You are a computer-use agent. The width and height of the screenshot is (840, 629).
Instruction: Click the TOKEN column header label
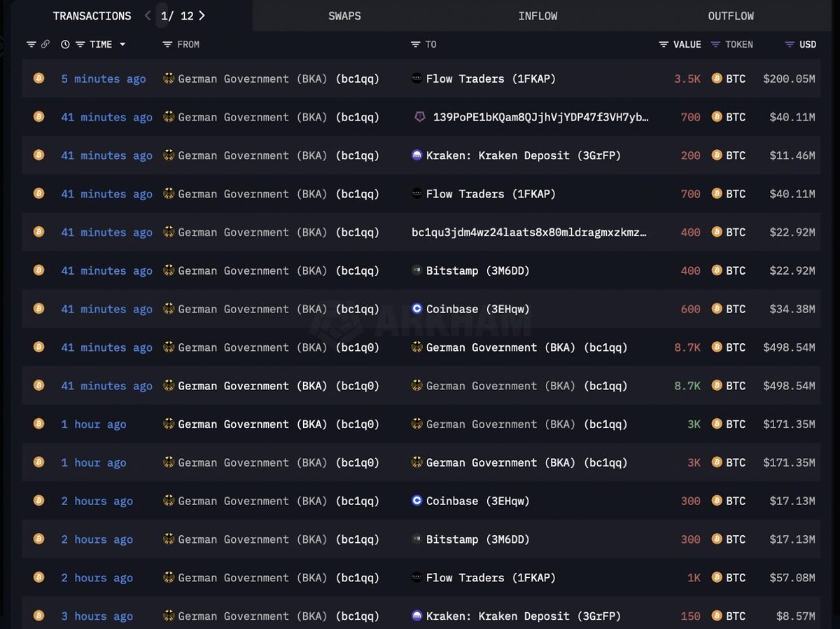click(739, 44)
